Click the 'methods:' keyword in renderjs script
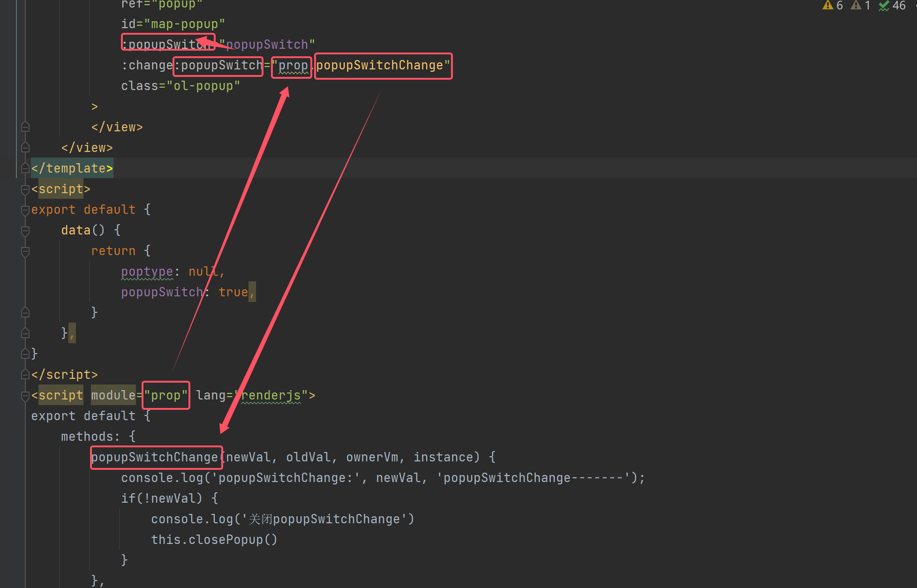 [x=87, y=437]
